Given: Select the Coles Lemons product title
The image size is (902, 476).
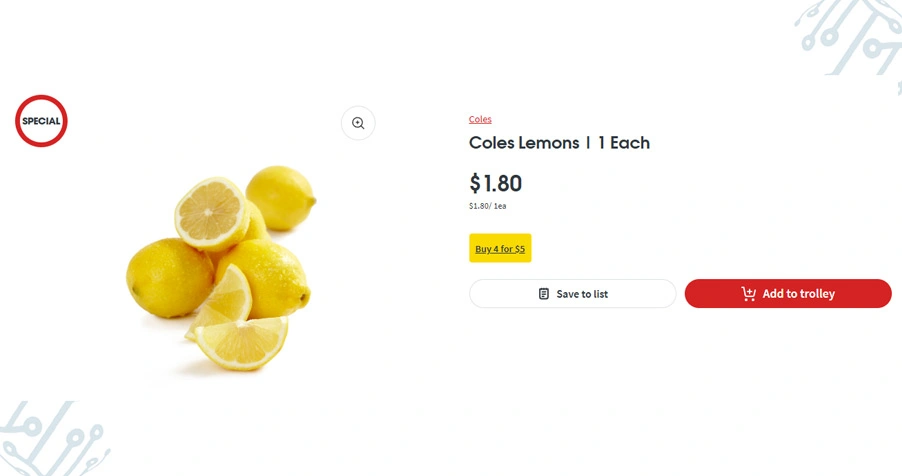Looking at the screenshot, I should tap(559, 143).
